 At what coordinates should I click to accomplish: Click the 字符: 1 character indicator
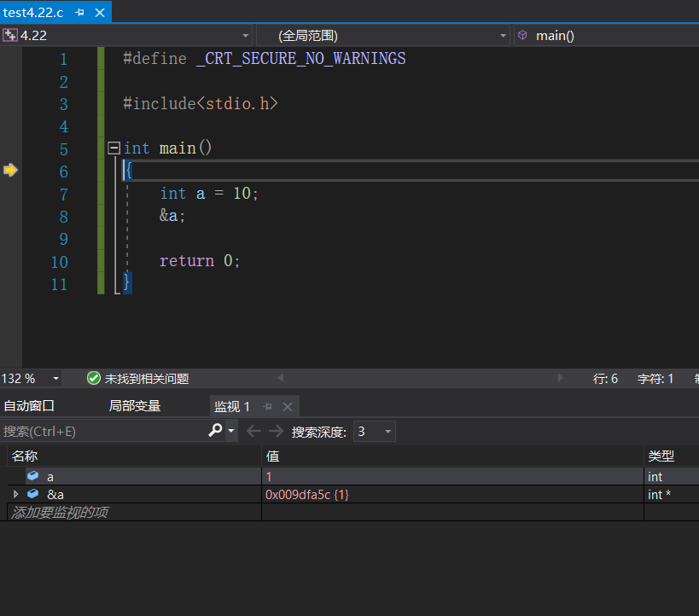(655, 379)
